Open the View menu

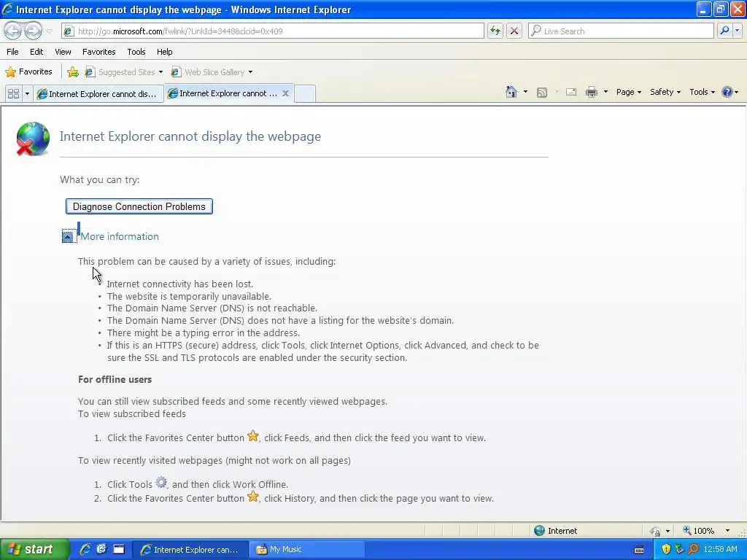(x=63, y=52)
